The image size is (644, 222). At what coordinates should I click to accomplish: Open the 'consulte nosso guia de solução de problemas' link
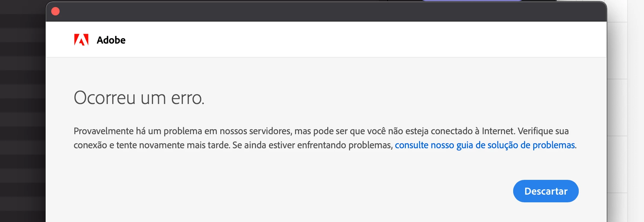tap(485, 145)
